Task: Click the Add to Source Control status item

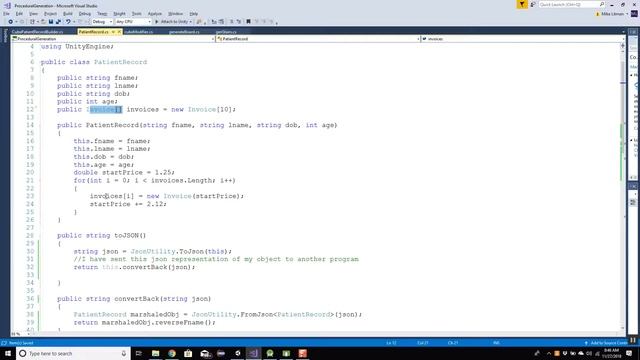Action: point(606,343)
